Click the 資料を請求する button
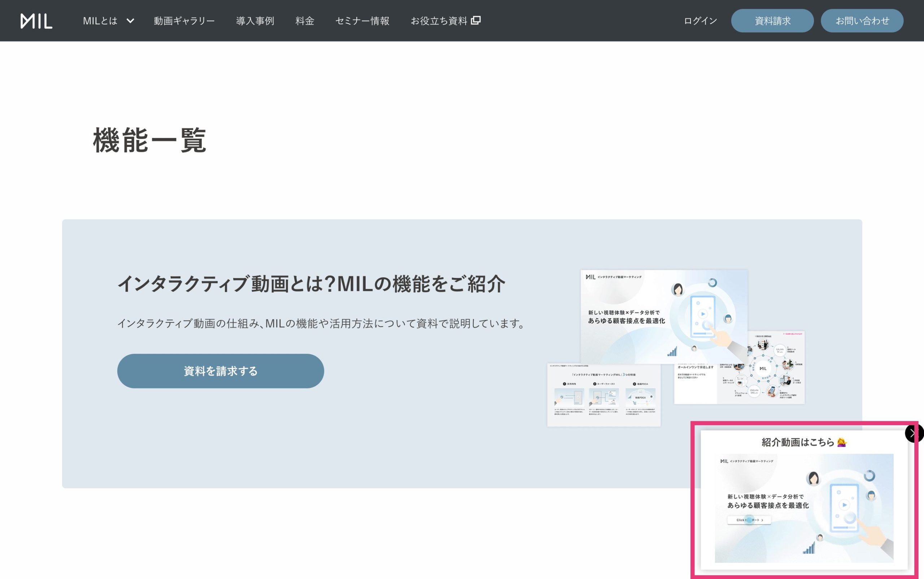Image resolution: width=924 pixels, height=579 pixels. (221, 371)
